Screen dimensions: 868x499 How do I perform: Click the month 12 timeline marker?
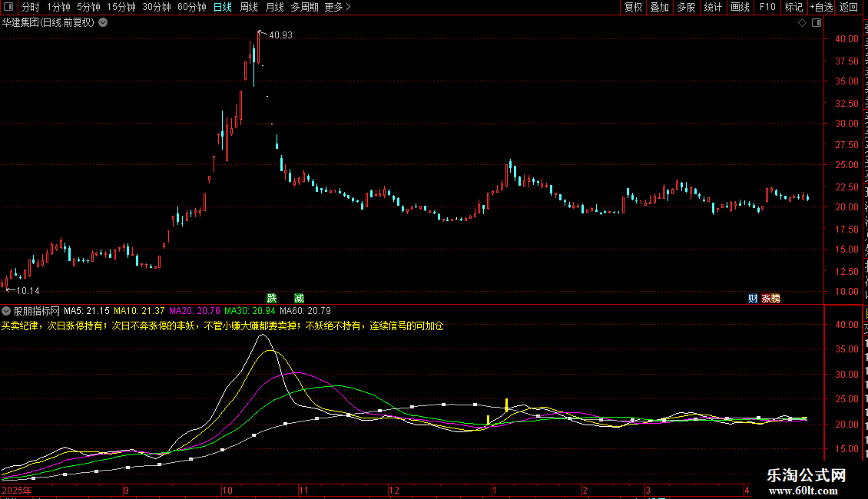point(393,490)
